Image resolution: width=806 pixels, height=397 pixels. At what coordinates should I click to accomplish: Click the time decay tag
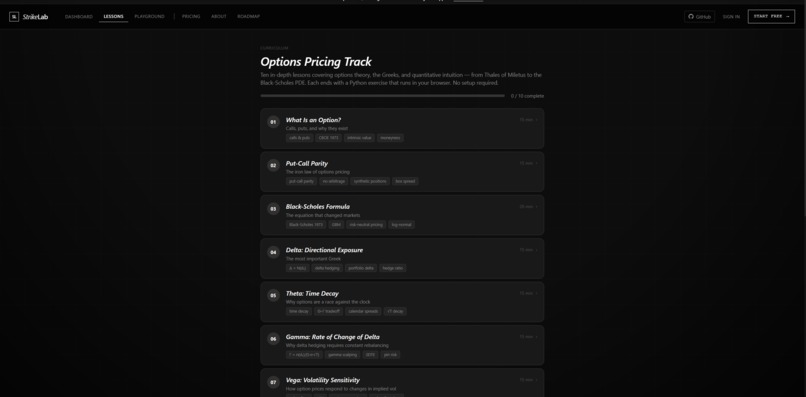pyautogui.click(x=299, y=311)
